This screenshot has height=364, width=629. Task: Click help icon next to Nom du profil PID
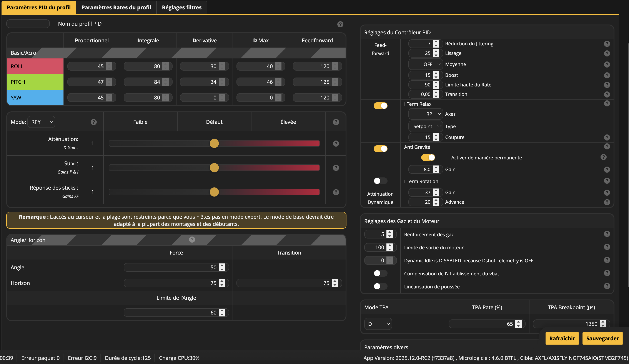(x=340, y=24)
